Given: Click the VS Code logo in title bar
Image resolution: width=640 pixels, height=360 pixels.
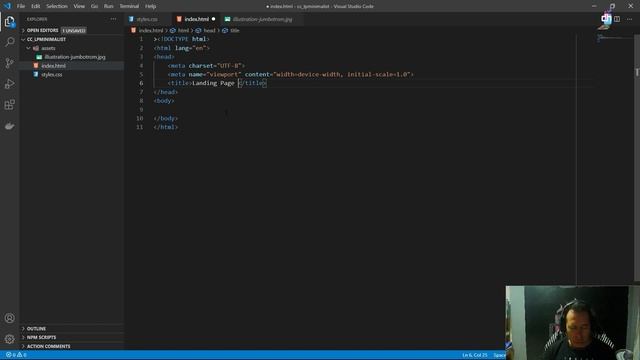Looking at the screenshot, I should pos(7,6).
